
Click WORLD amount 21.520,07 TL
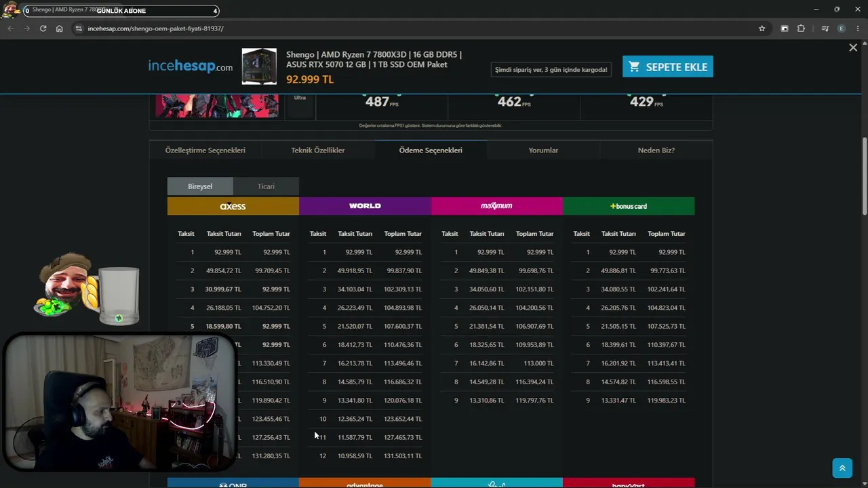coord(355,326)
